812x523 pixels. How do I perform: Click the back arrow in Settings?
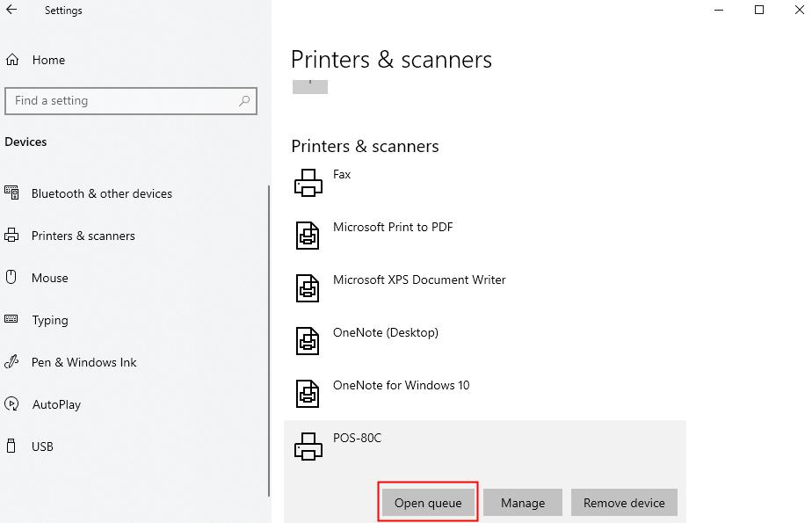tap(12, 11)
